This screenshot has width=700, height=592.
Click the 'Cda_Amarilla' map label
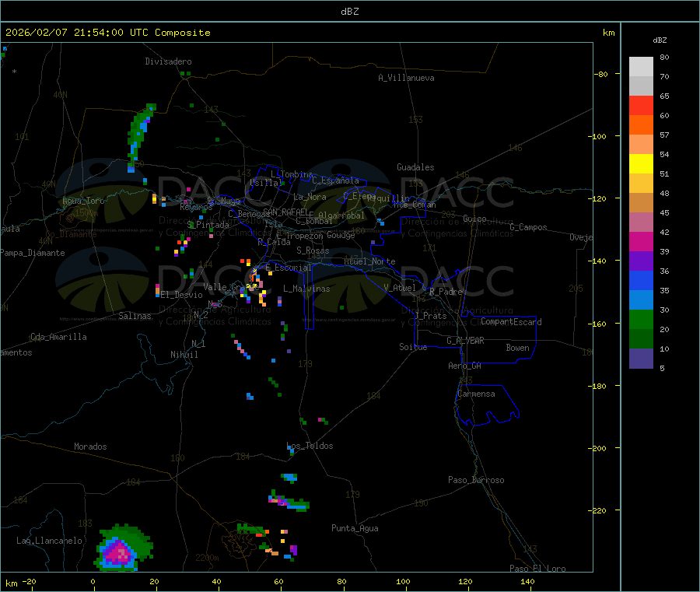[58, 337]
